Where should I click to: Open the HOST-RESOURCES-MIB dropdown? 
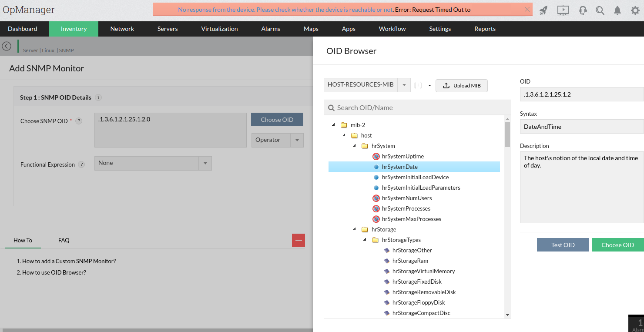pos(367,84)
